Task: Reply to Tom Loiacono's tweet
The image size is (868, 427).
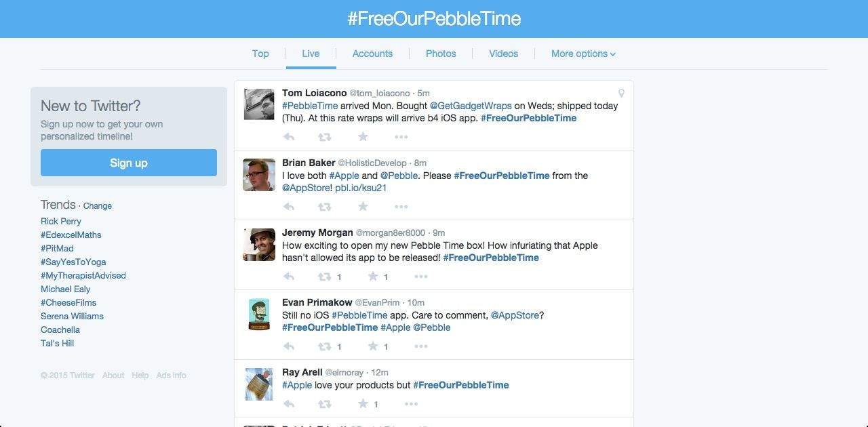Action: [x=288, y=136]
